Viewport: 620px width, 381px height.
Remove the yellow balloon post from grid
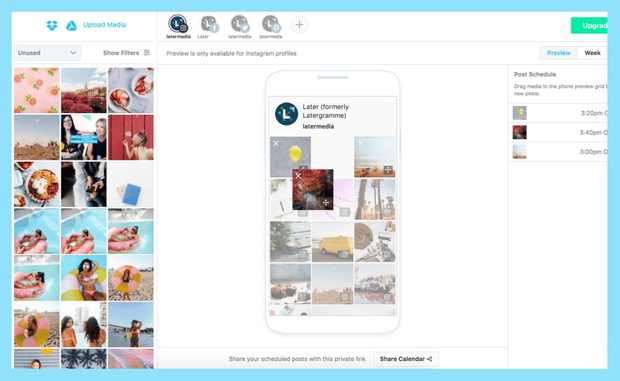point(276,143)
